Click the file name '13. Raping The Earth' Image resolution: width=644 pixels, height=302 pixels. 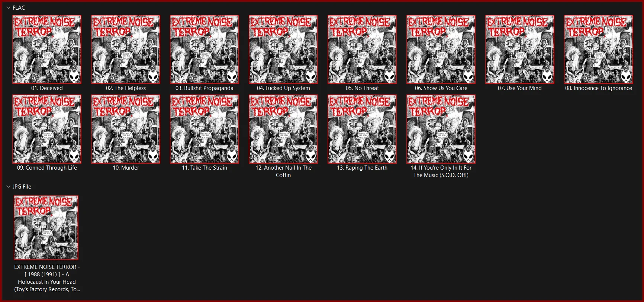click(362, 168)
